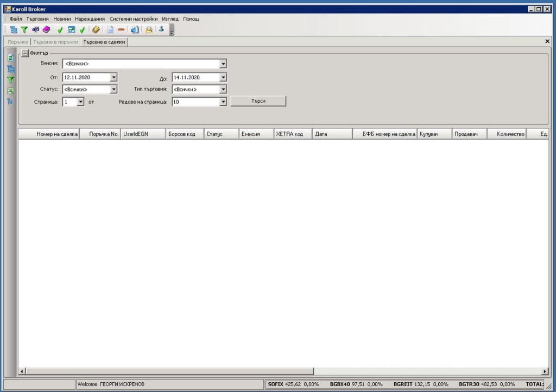Viewport: 556px width, 392px height.
Task: Open the От date picker dropdown
Action: (113, 77)
